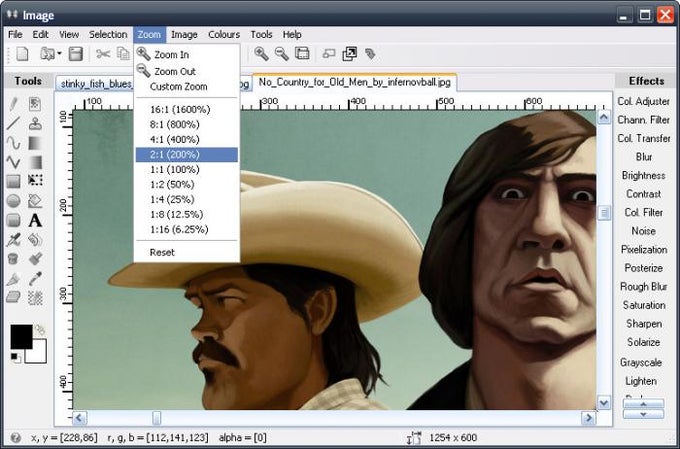Apply the Brightness effect
This screenshot has width=680, height=449.
point(644,175)
